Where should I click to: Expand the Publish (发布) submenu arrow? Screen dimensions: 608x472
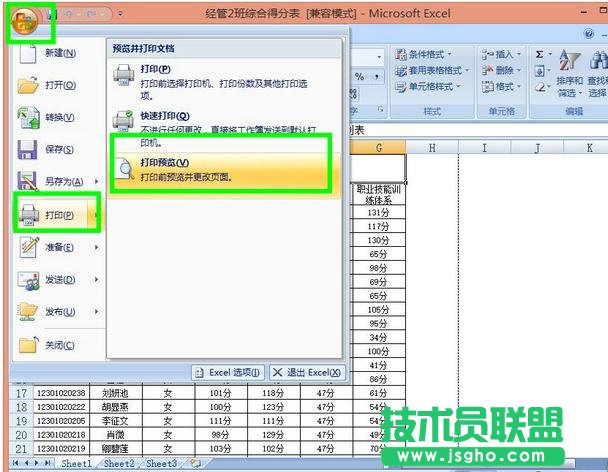tap(96, 312)
